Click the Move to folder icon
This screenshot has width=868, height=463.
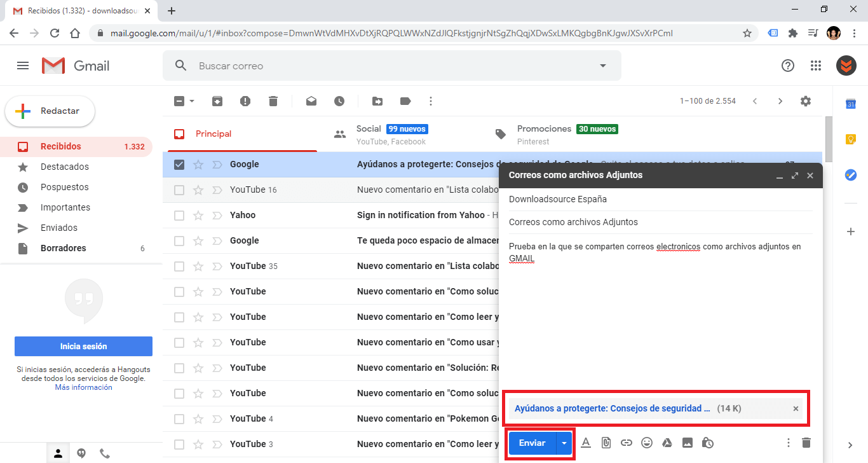coord(377,101)
